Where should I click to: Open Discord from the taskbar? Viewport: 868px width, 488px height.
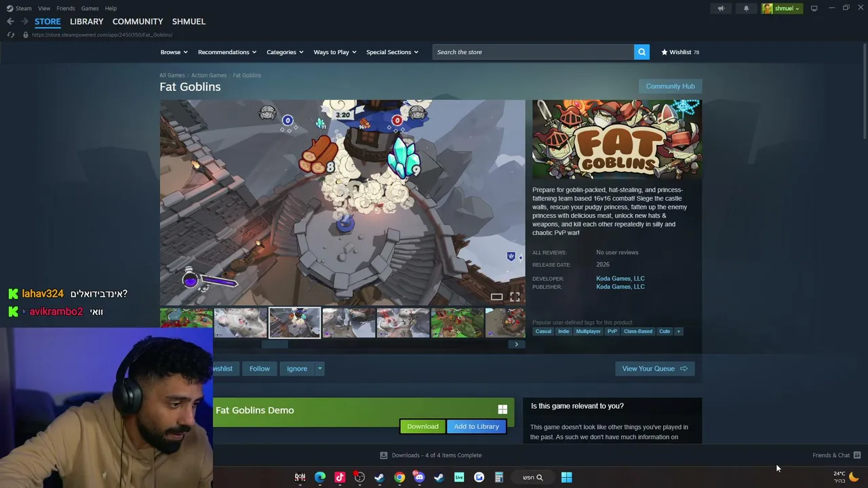[x=419, y=477]
